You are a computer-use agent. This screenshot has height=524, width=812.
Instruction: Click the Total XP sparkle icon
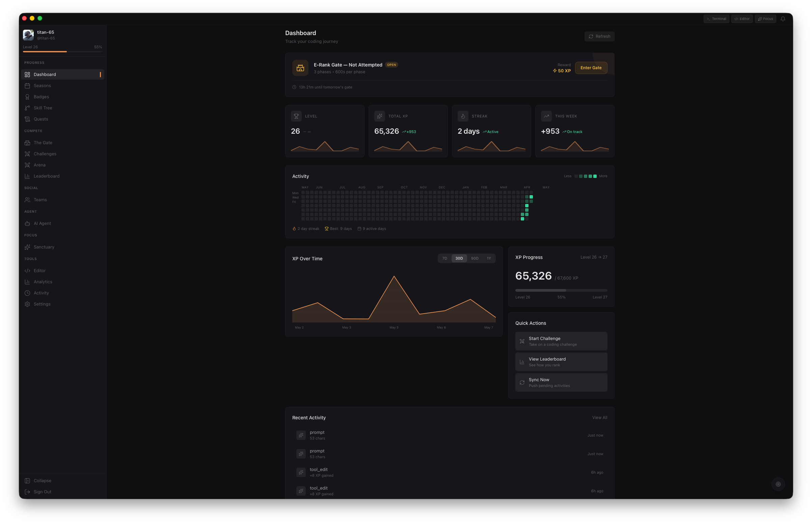pyautogui.click(x=379, y=116)
